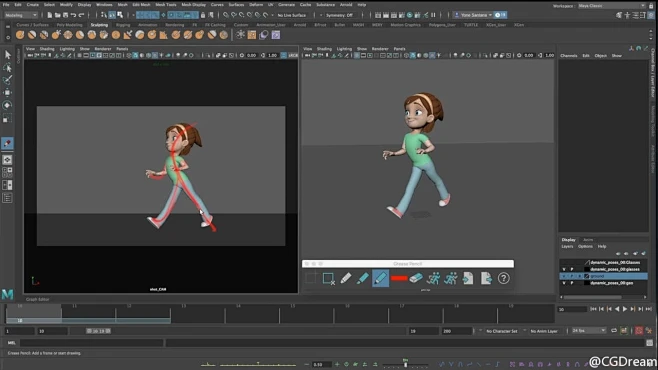Image resolution: width=658 pixels, height=370 pixels.
Task: Click the first sculpt brush shelf icon
Action: click(20, 35)
